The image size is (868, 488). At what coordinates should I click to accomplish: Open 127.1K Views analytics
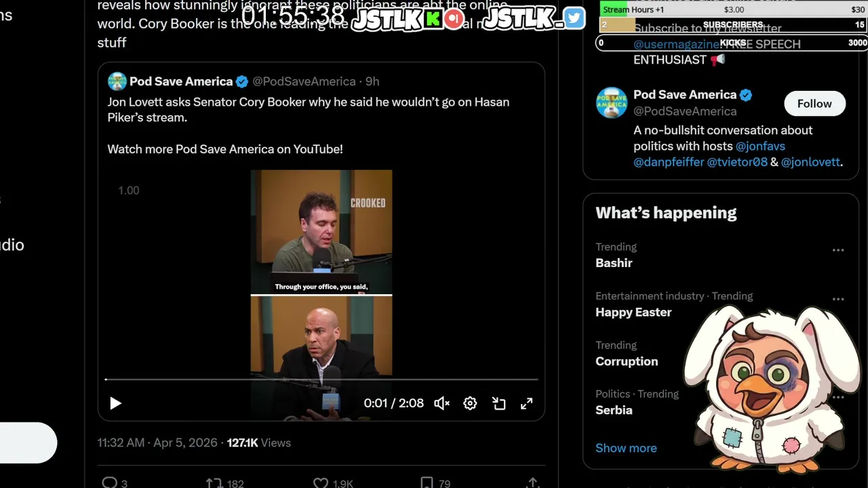[258, 443]
